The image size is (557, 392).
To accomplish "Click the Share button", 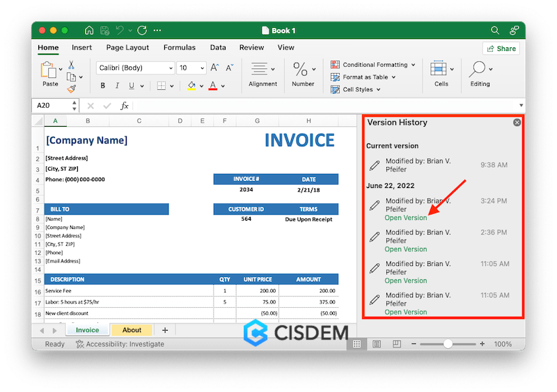I will point(501,48).
